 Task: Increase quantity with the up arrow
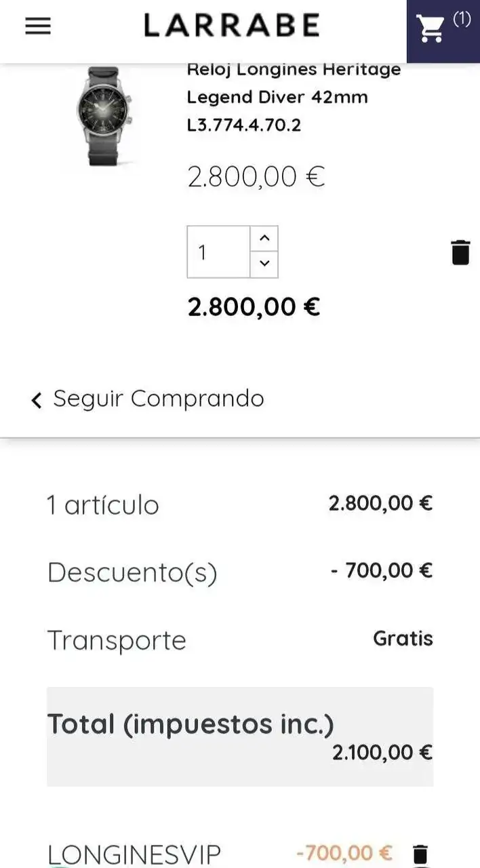[x=264, y=238]
